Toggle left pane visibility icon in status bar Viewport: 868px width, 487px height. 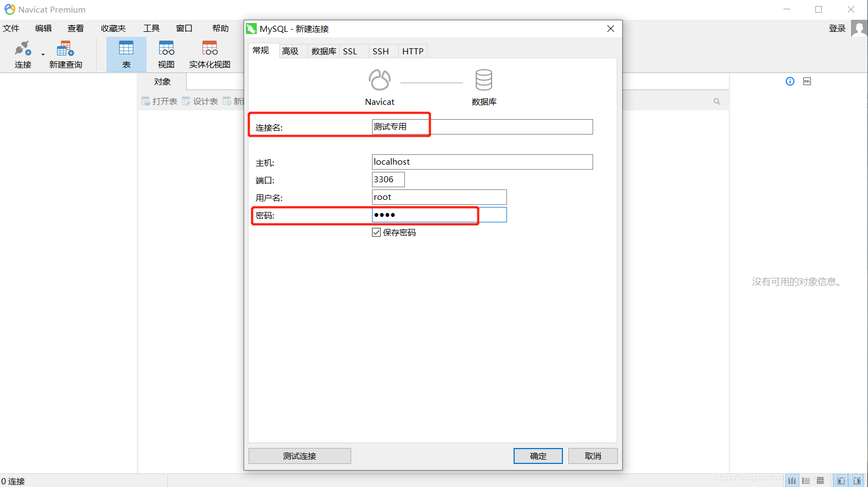pyautogui.click(x=841, y=481)
